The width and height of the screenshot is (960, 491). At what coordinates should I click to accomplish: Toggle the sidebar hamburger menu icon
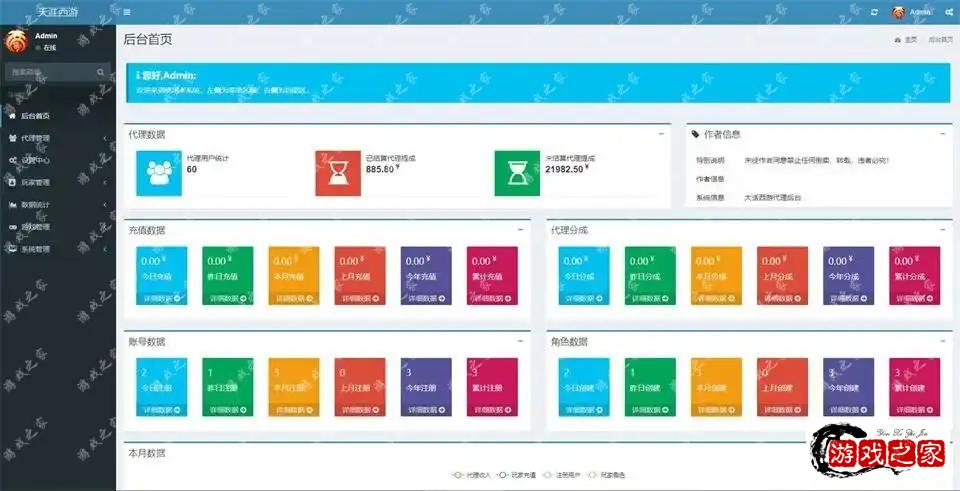pyautogui.click(x=127, y=12)
